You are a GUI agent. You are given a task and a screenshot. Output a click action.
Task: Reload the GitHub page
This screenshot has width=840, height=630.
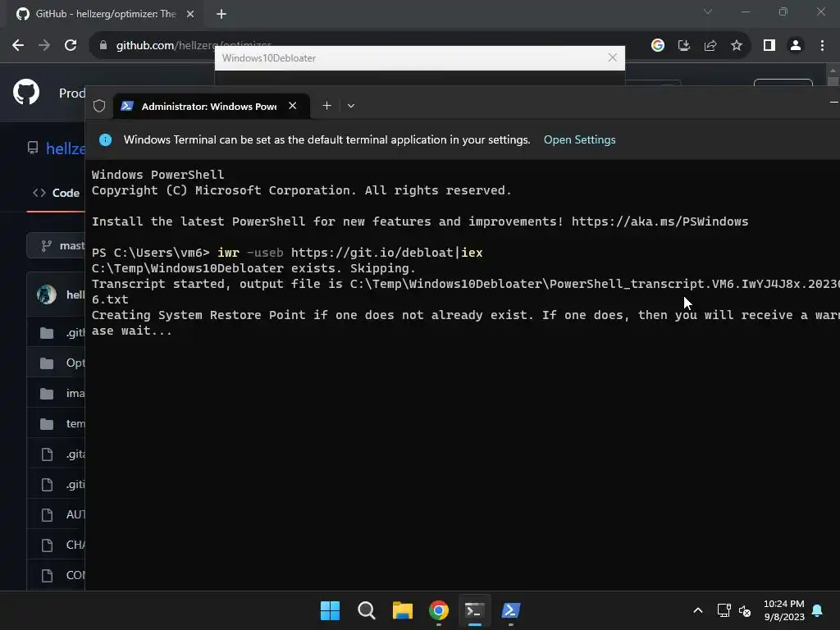pos(71,46)
